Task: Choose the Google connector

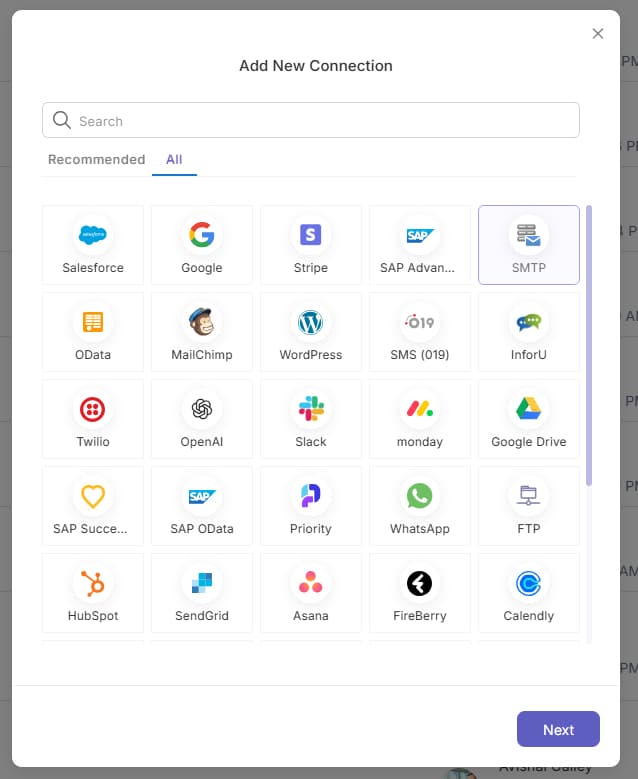Action: (x=202, y=245)
